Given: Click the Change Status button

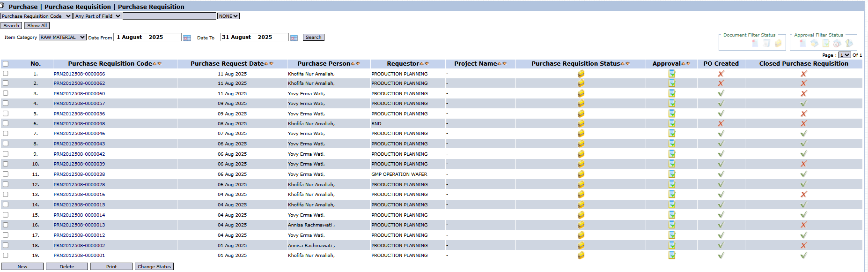Looking at the screenshot, I should pyautogui.click(x=154, y=266).
